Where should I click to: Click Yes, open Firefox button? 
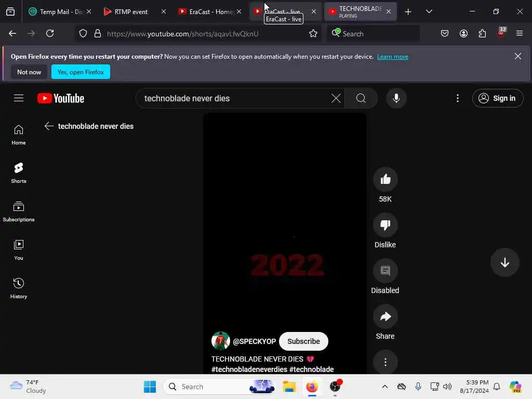click(x=81, y=72)
